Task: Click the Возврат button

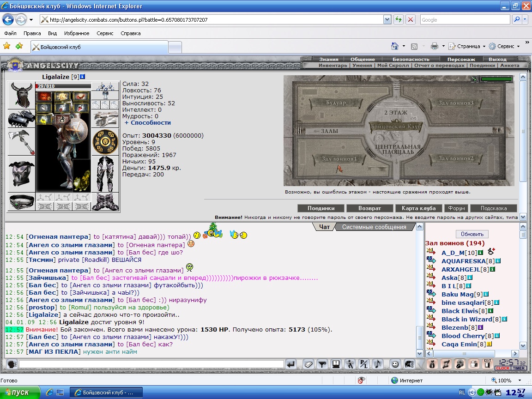Action: pos(369,208)
